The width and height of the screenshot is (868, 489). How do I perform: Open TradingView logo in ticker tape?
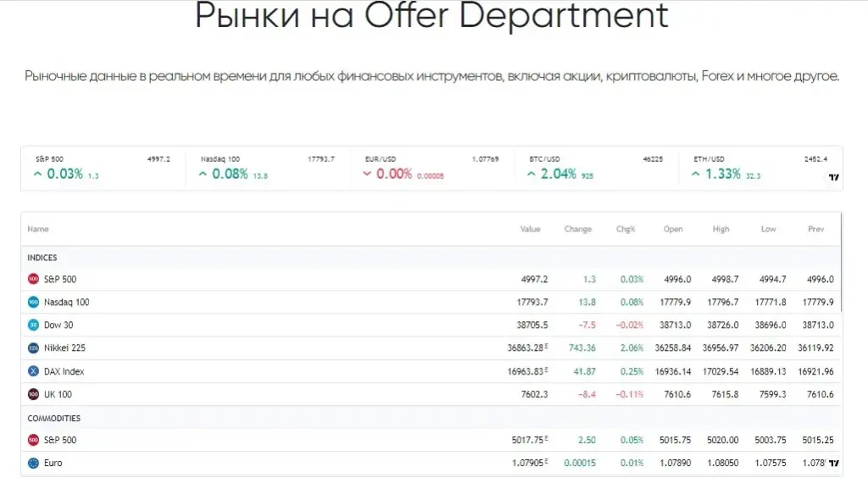(834, 178)
